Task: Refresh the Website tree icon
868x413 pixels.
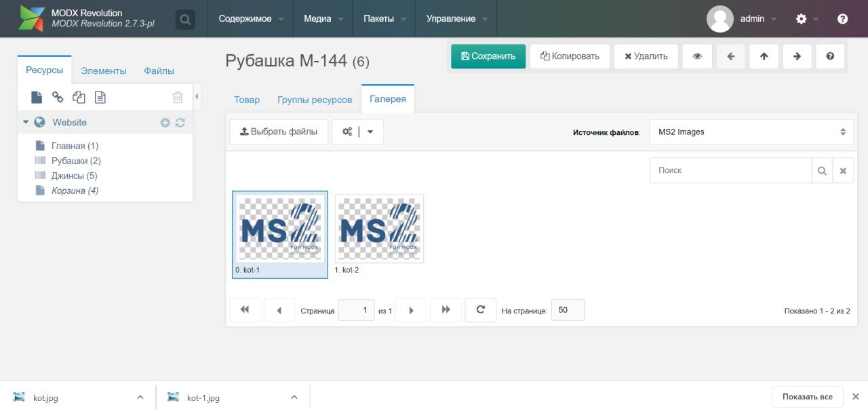Action: pyautogui.click(x=180, y=123)
